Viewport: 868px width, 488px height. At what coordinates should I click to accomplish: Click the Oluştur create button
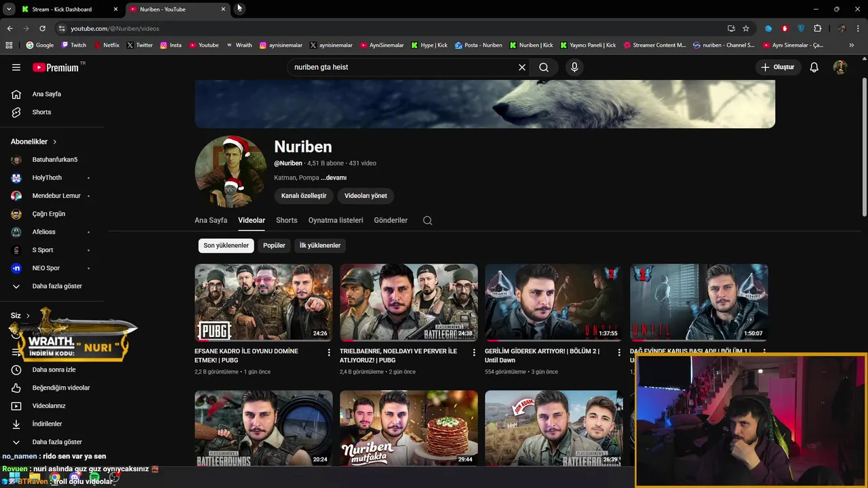tap(777, 67)
